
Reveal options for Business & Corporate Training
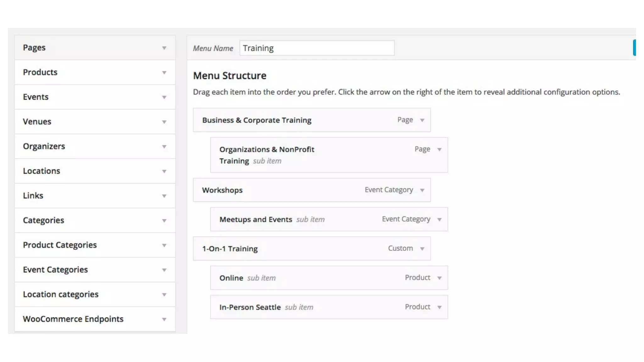422,120
